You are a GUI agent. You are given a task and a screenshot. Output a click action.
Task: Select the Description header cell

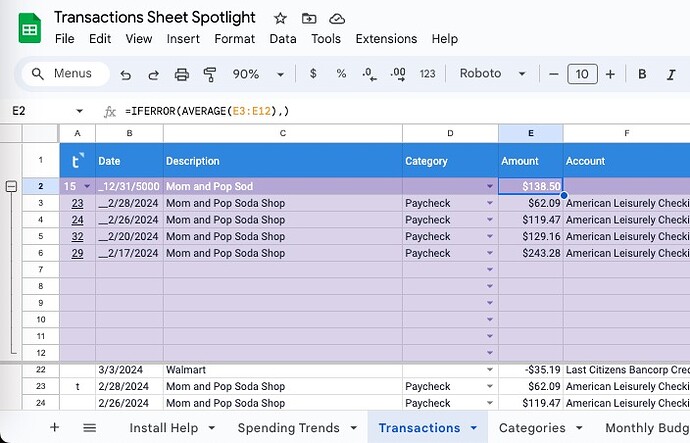(283, 161)
